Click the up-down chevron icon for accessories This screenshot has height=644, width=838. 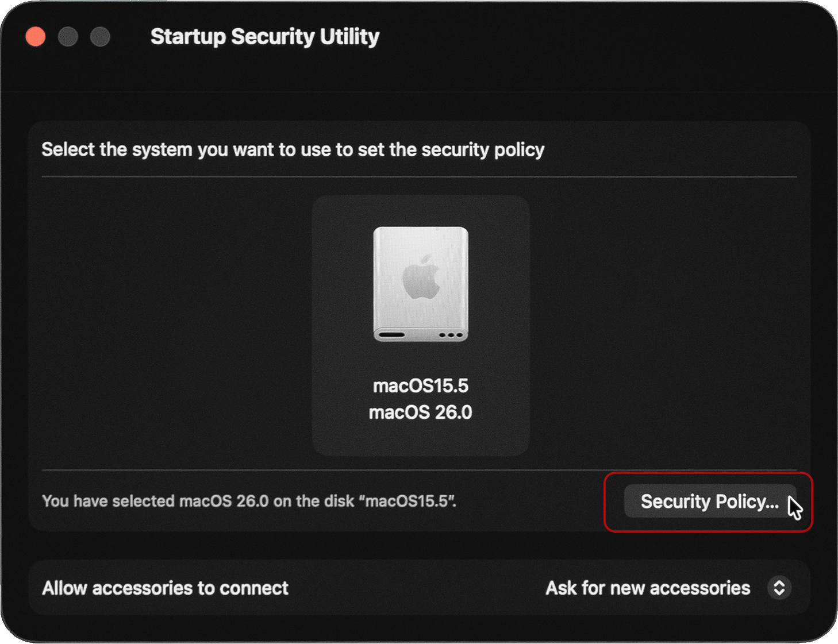(x=779, y=588)
